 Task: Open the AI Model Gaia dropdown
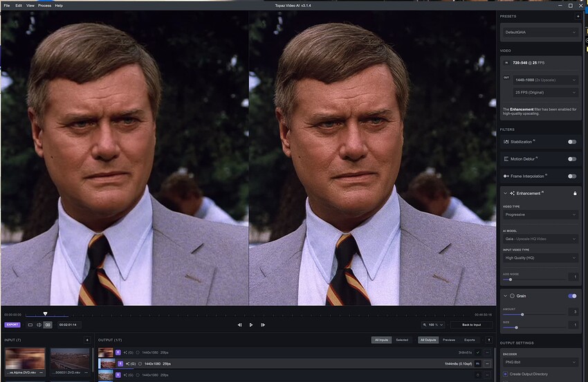click(540, 239)
